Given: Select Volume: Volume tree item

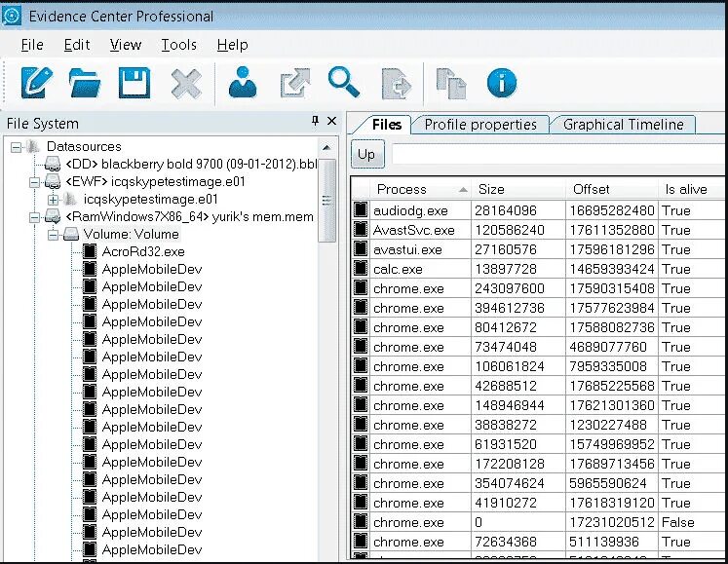Looking at the screenshot, I should point(132,234).
